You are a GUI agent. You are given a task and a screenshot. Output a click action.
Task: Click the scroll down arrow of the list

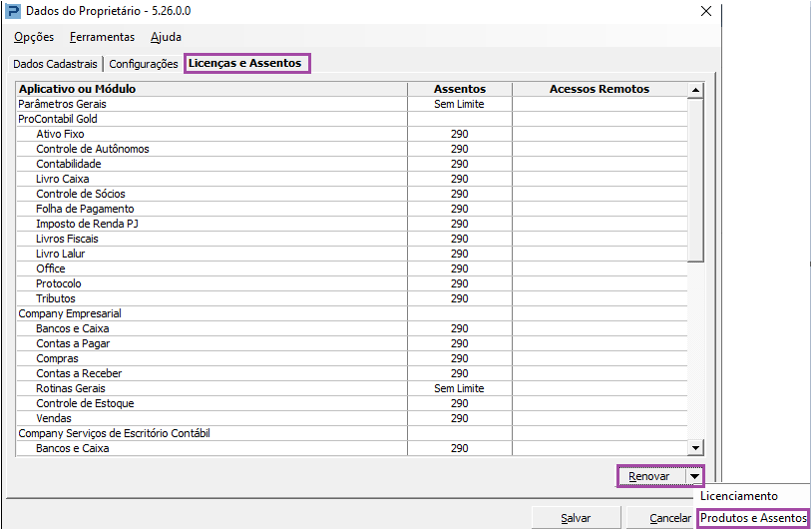[x=695, y=447]
